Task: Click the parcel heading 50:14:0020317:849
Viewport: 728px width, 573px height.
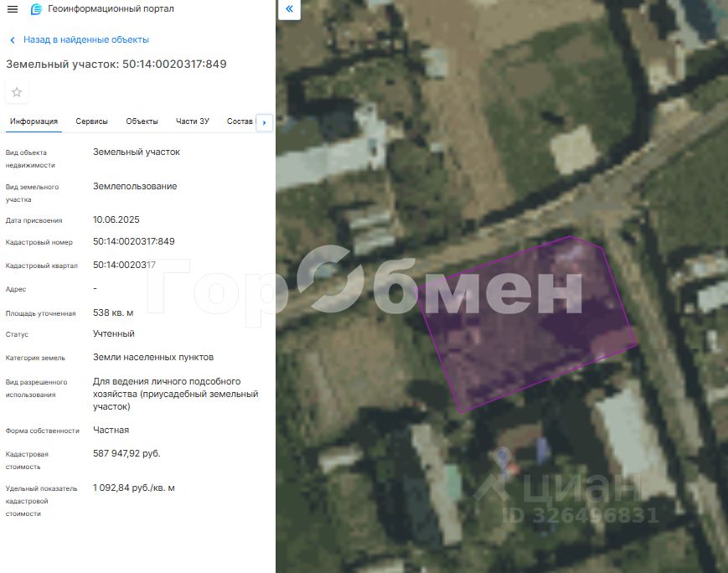Action: click(116, 64)
